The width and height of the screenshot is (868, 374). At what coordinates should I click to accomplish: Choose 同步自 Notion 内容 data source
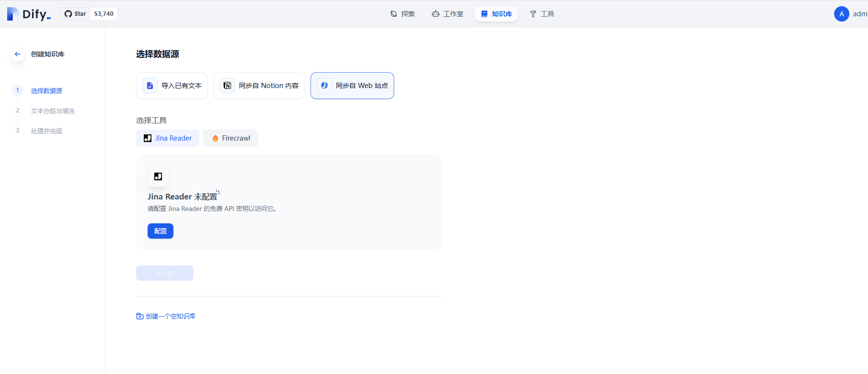tap(259, 86)
